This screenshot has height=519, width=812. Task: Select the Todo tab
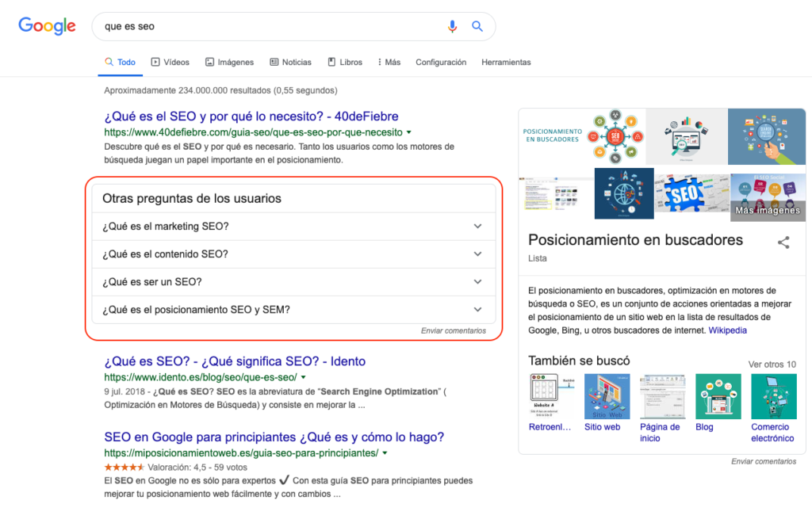tap(121, 62)
